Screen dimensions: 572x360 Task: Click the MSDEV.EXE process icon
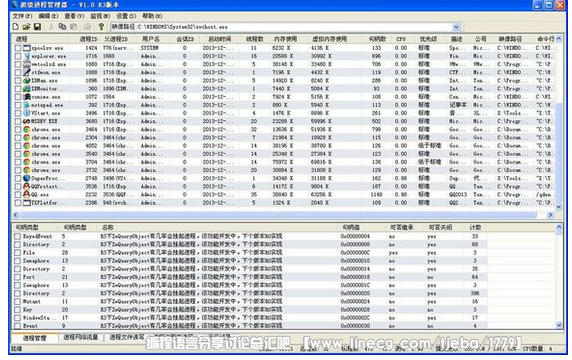tap(27, 121)
